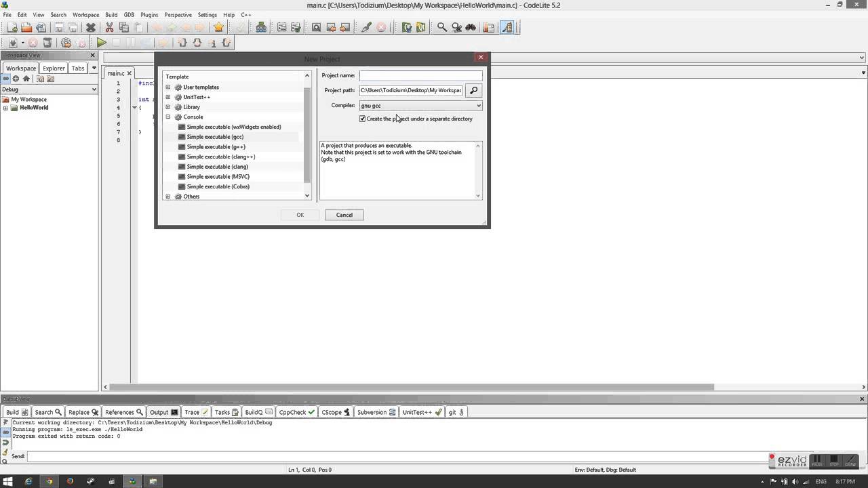This screenshot has width=868, height=488.
Task: Select 'My Workspace' in the workspace tree
Action: [28, 100]
